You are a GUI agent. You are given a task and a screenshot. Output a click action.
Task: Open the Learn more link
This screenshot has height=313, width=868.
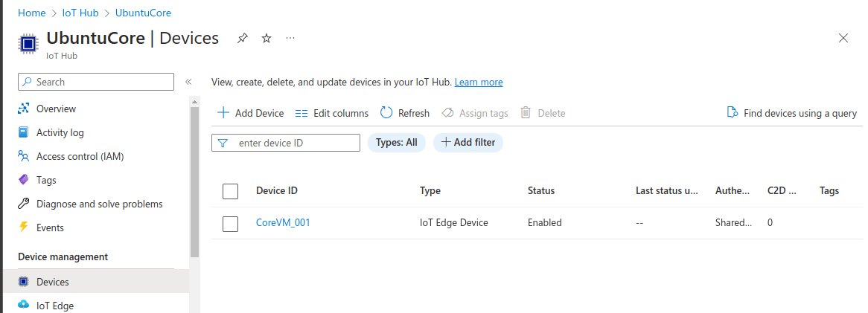479,82
